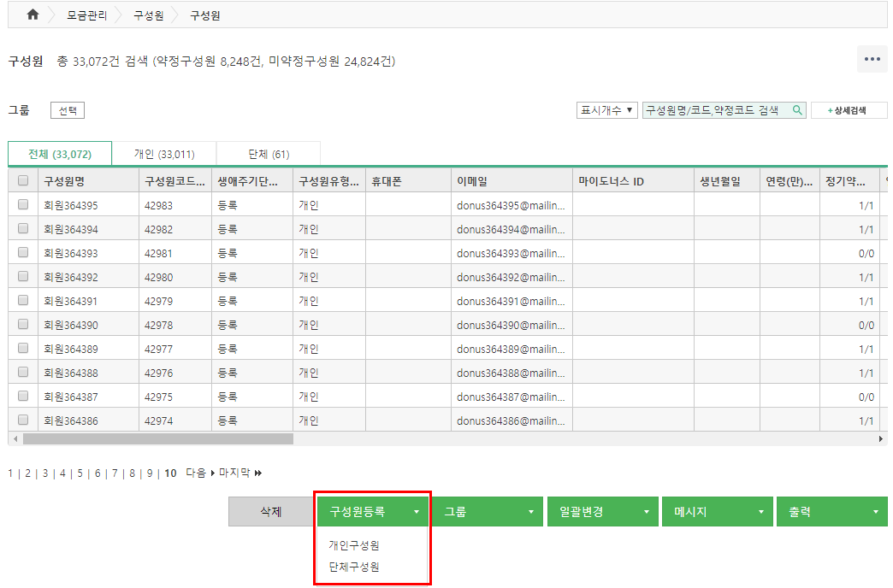Choose 단체구성원 from the dropdown menu
The image size is (893, 588).
[x=353, y=567]
